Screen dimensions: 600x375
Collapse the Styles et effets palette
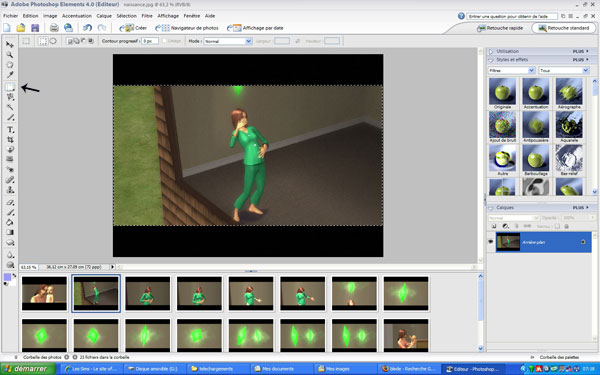tap(491, 60)
